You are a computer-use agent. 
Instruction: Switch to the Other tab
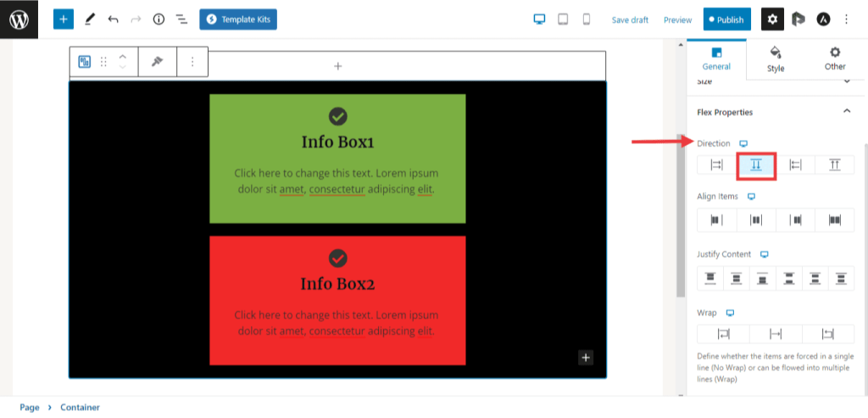click(835, 59)
